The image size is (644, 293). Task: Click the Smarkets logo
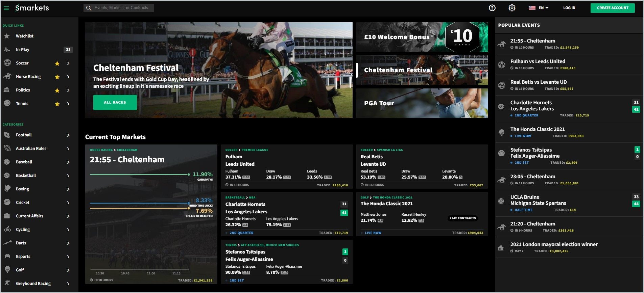(32, 8)
